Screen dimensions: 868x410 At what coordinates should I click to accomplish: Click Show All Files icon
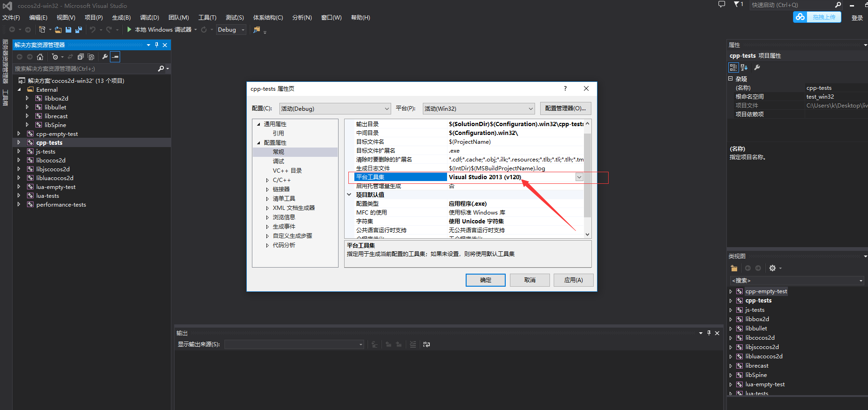point(91,57)
